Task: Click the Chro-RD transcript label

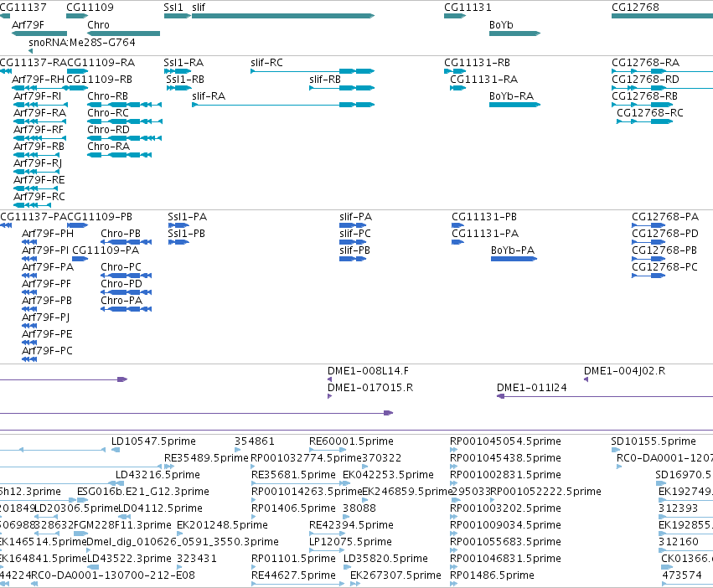Action: (x=108, y=130)
